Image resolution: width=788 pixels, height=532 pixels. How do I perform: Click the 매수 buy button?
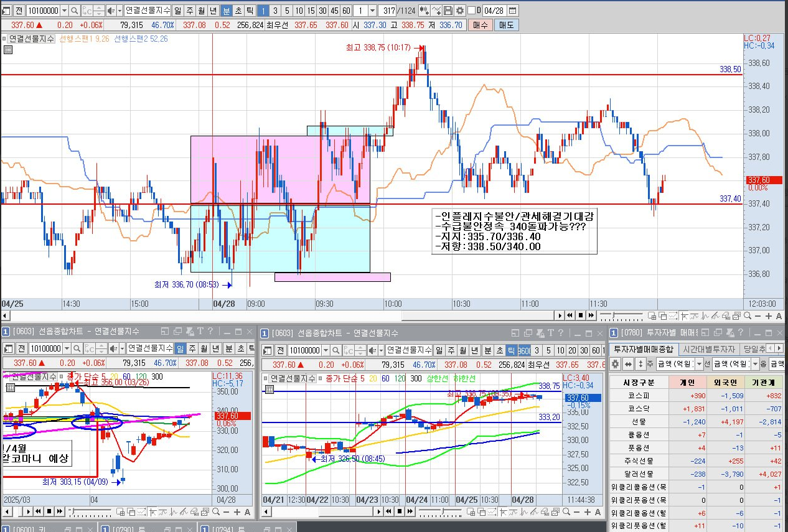click(479, 25)
